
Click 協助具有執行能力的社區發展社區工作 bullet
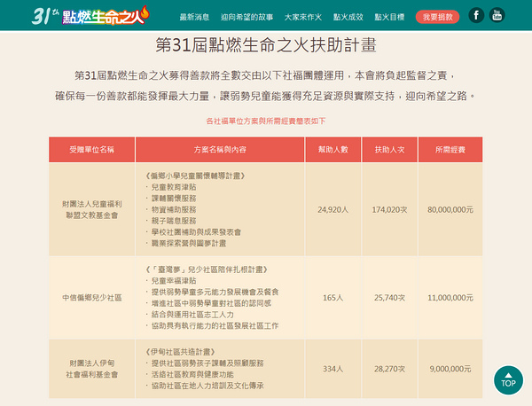tap(215, 325)
